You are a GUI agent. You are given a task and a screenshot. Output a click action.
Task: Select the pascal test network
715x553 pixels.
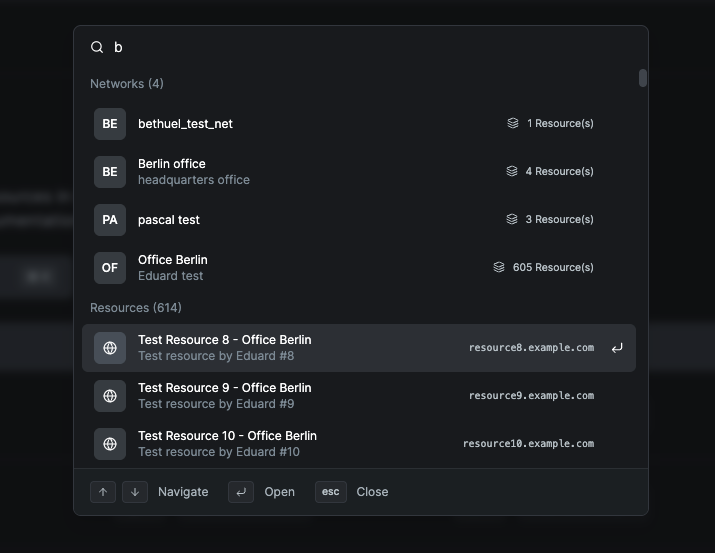169,220
